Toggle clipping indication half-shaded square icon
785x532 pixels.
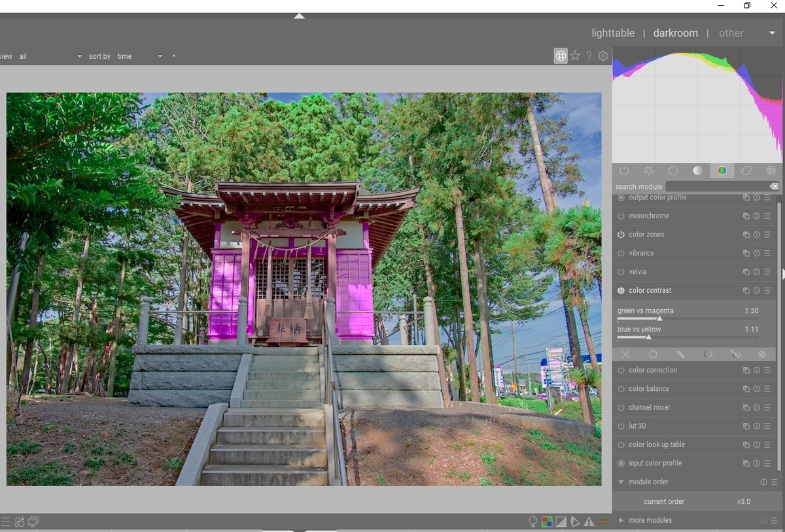[561, 522]
